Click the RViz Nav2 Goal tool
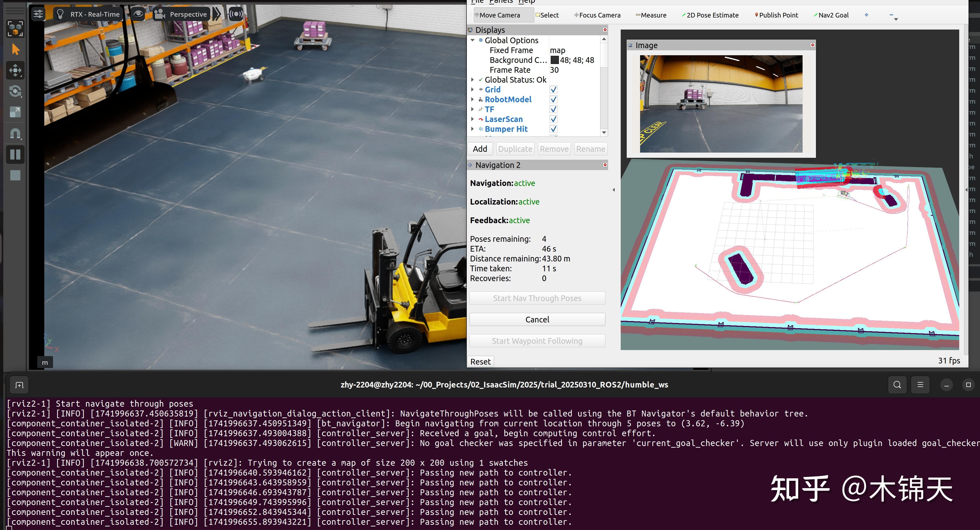 831,15
